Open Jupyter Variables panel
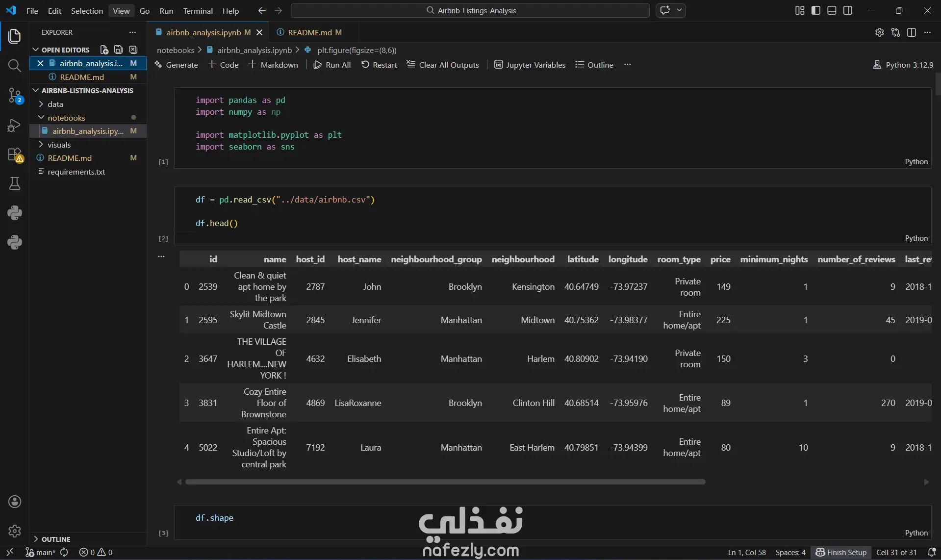The width and height of the screenshot is (941, 560). (530, 65)
